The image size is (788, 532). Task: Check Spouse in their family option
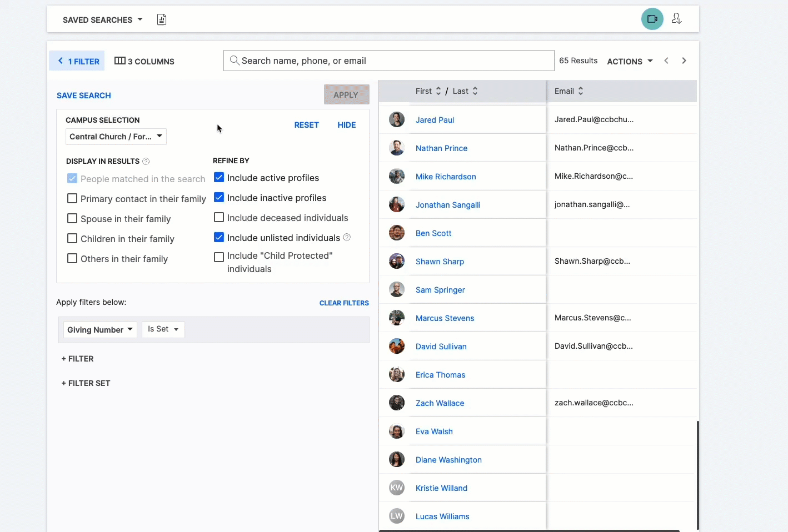tap(72, 219)
